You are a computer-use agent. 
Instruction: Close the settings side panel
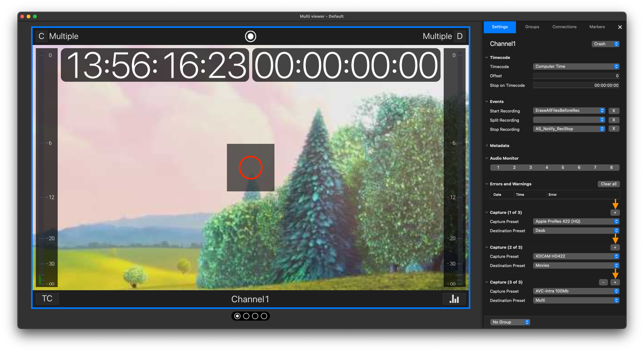tap(620, 27)
